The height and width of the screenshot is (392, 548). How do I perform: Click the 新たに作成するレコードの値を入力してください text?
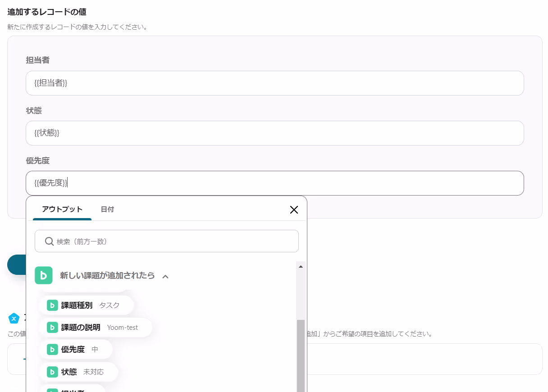point(78,27)
